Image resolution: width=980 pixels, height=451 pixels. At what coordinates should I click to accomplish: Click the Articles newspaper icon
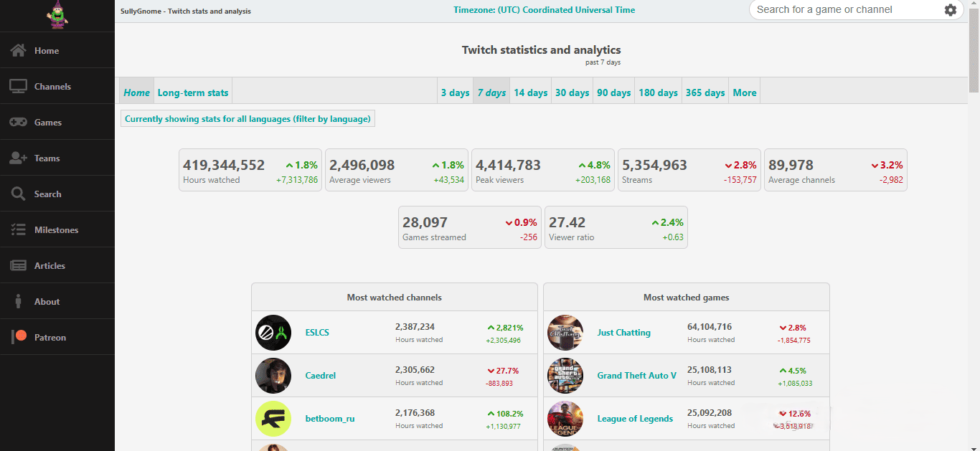coord(18,265)
